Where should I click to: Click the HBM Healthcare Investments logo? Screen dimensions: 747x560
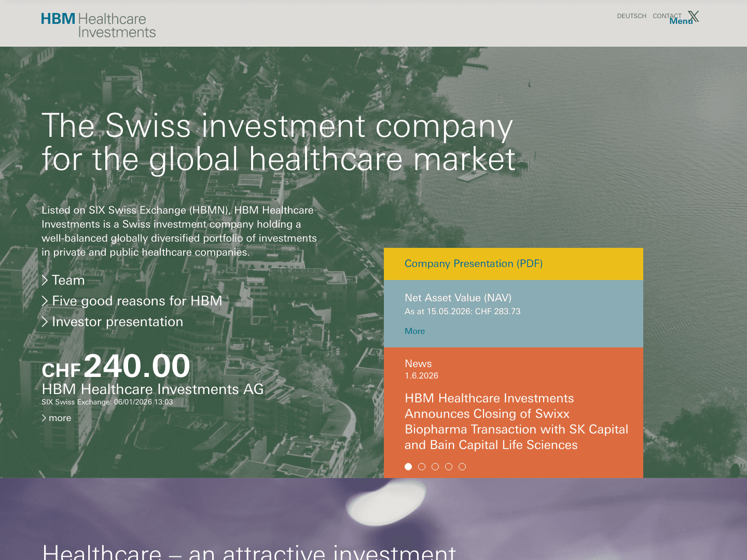[99, 25]
